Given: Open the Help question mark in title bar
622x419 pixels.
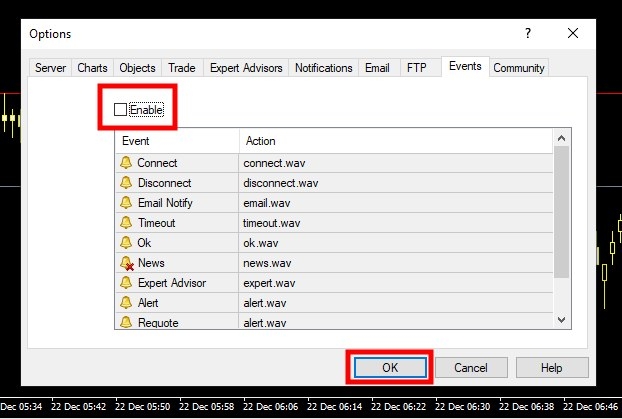Looking at the screenshot, I should coord(528,34).
